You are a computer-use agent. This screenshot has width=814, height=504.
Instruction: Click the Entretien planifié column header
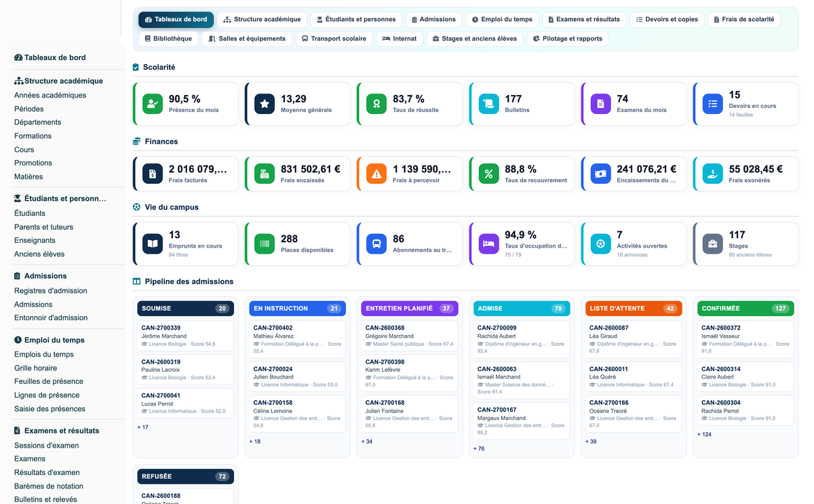[409, 309]
